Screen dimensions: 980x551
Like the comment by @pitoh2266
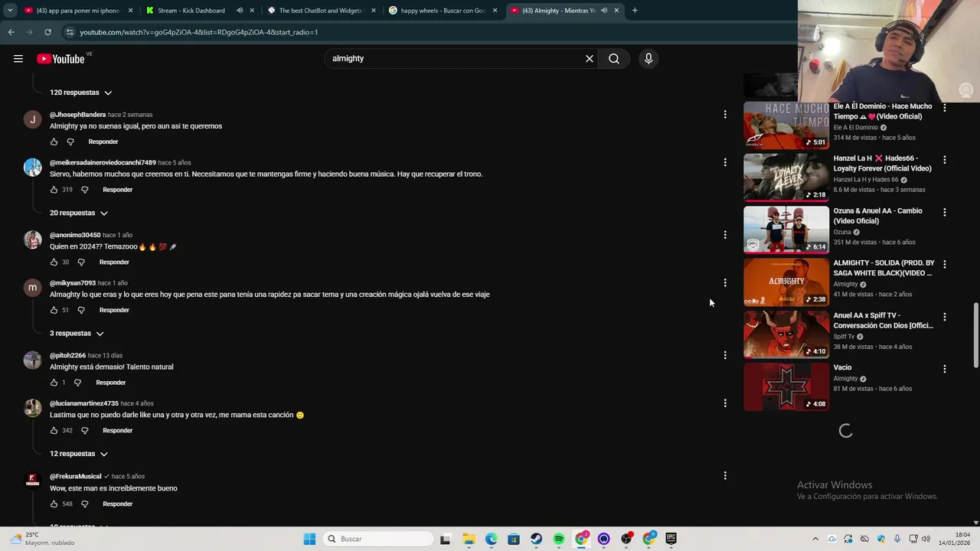pos(54,383)
